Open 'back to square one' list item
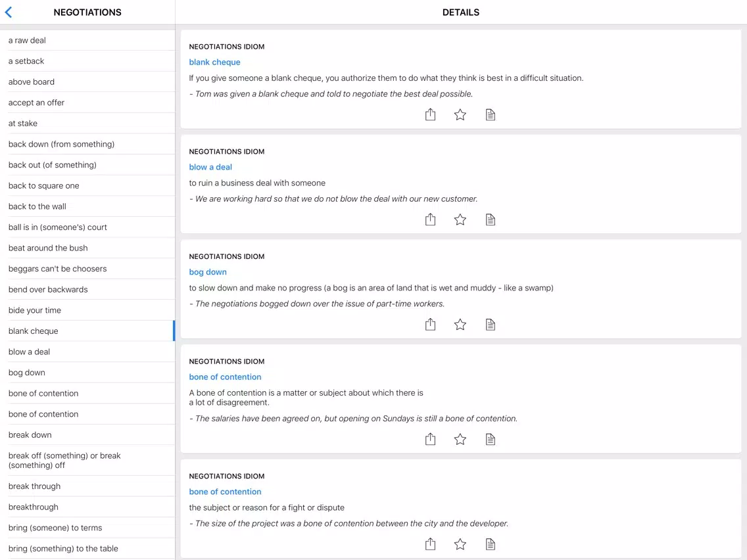This screenshot has width=747, height=560. tap(87, 186)
